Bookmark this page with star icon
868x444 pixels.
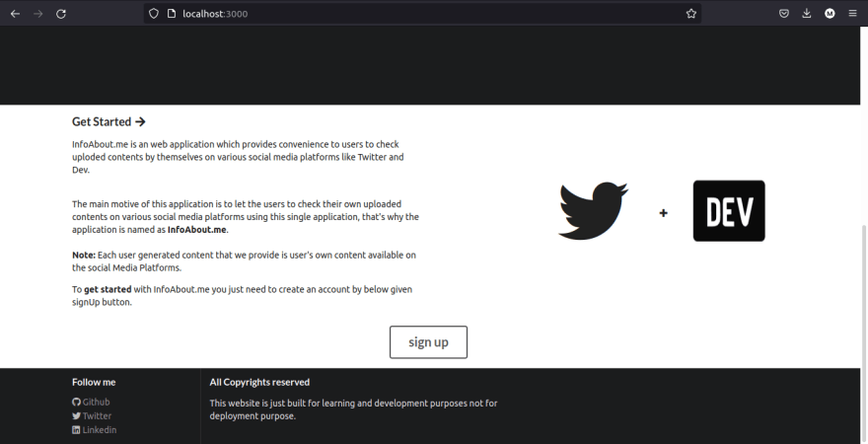[690, 14]
